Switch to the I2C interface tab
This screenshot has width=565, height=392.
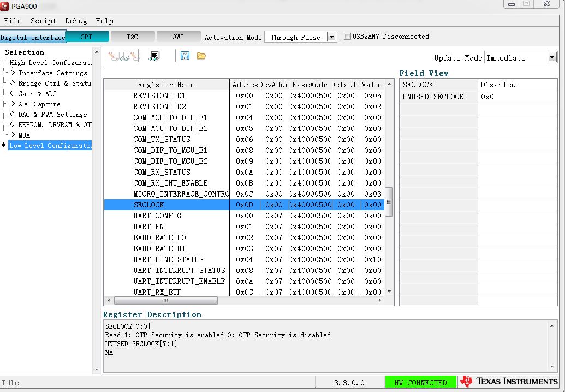pos(133,37)
